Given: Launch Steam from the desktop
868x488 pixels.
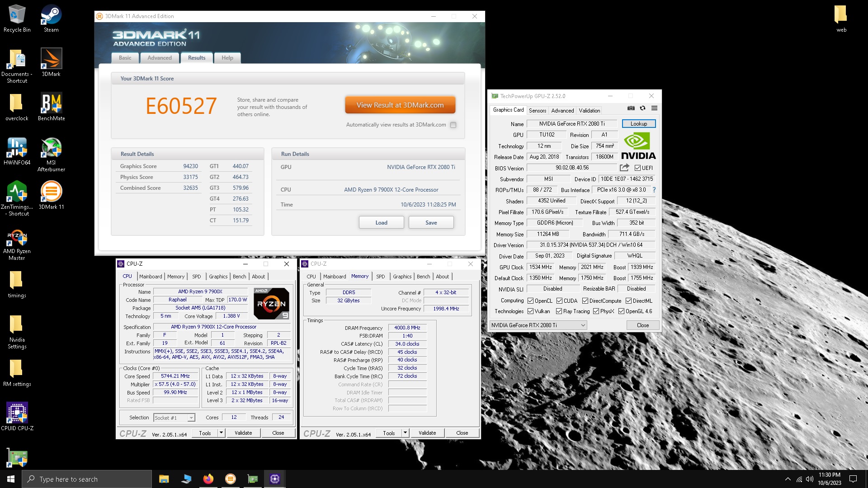Looking at the screenshot, I should [51, 18].
